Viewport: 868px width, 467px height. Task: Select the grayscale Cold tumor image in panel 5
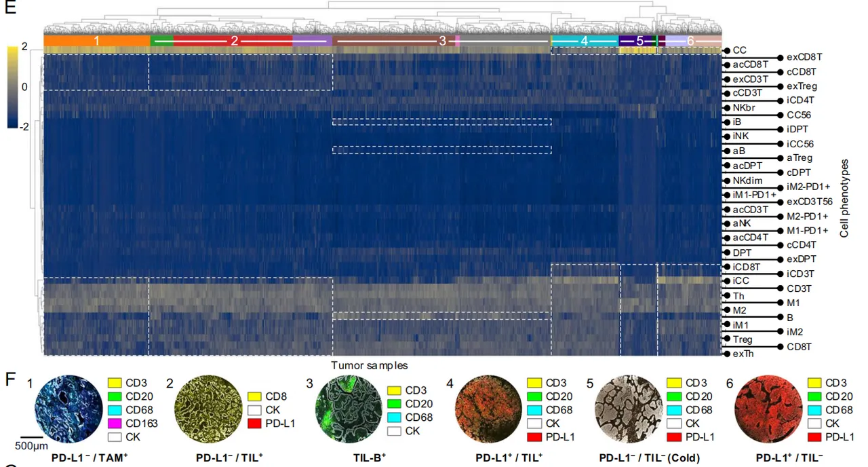628,407
